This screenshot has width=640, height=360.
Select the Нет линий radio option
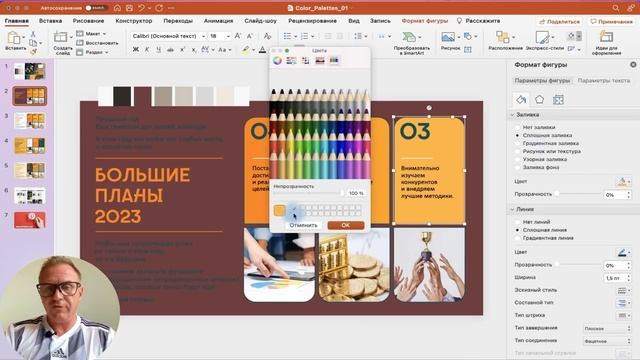[518, 222]
